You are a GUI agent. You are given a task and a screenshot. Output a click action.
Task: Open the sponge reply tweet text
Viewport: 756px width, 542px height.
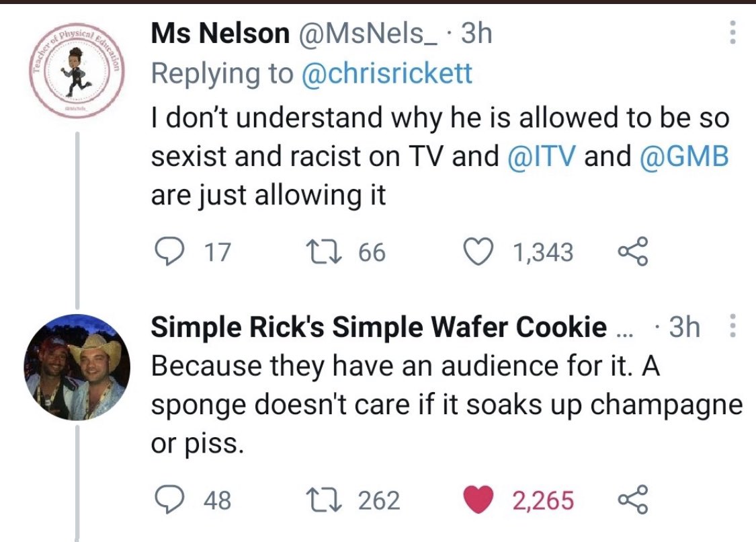(446, 404)
